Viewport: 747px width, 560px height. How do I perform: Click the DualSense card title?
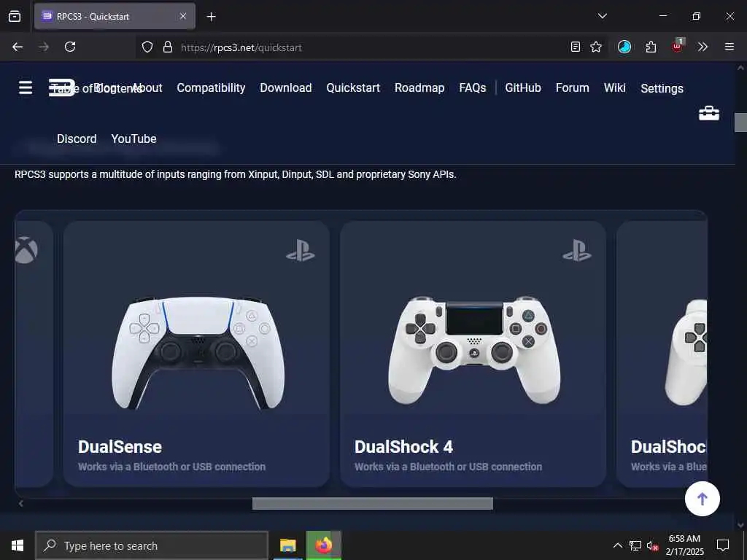120,447
